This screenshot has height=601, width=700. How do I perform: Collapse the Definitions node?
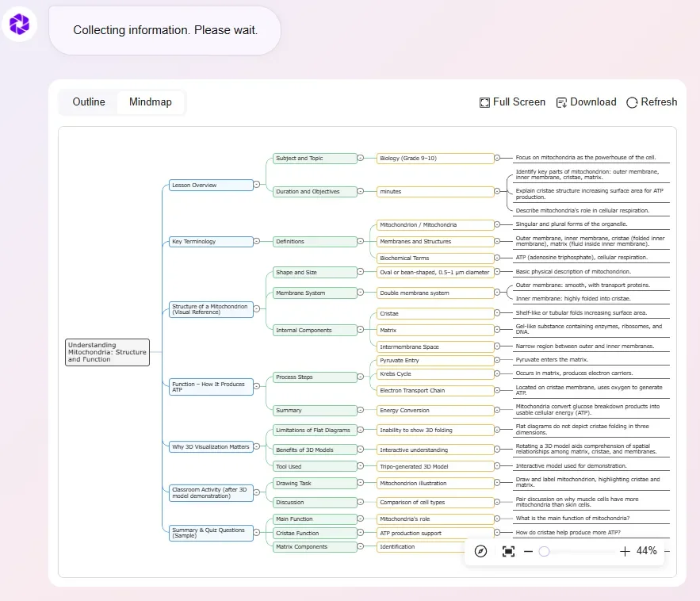click(x=360, y=241)
